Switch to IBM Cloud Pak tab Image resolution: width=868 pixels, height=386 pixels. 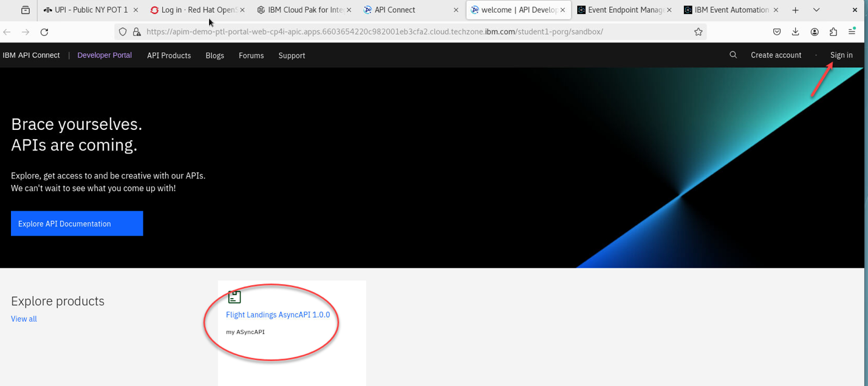click(300, 10)
